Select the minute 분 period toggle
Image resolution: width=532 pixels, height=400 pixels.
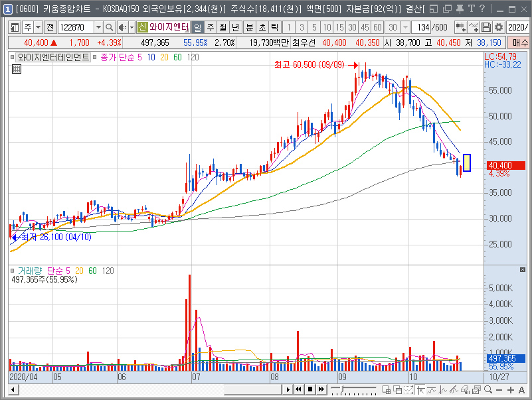(x=249, y=27)
